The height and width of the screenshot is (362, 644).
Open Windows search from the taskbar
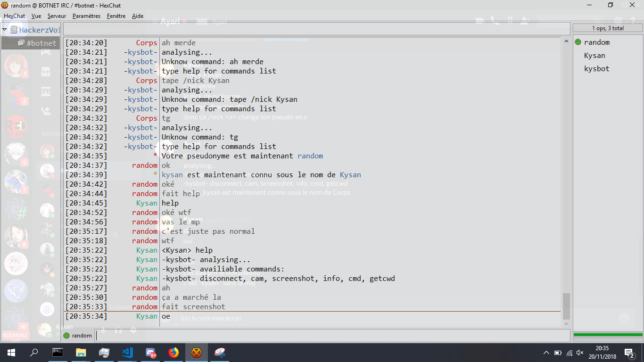tap(34, 353)
